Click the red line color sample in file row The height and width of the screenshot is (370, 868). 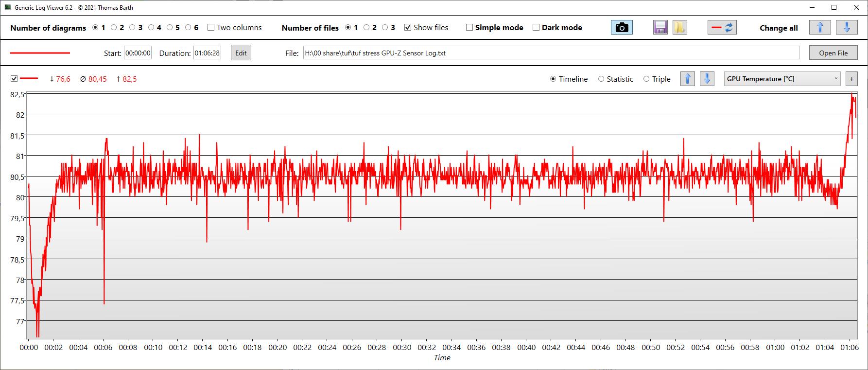point(40,53)
